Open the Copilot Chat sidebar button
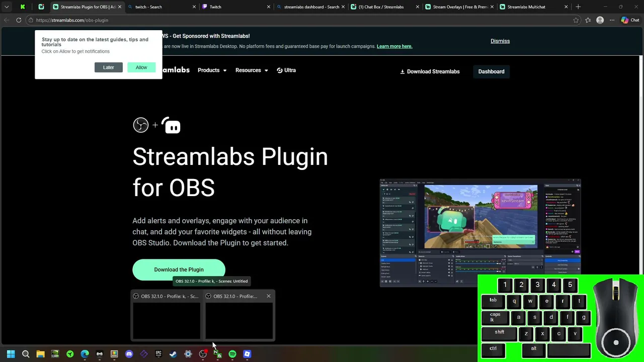Image resolution: width=644 pixels, height=362 pixels. [x=631, y=20]
